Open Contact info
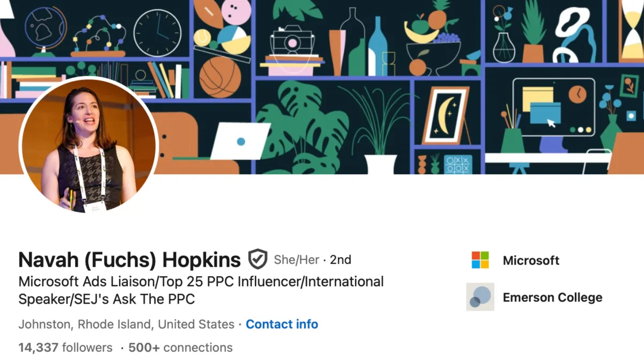Screen dimensions: 644x362 [282, 324]
